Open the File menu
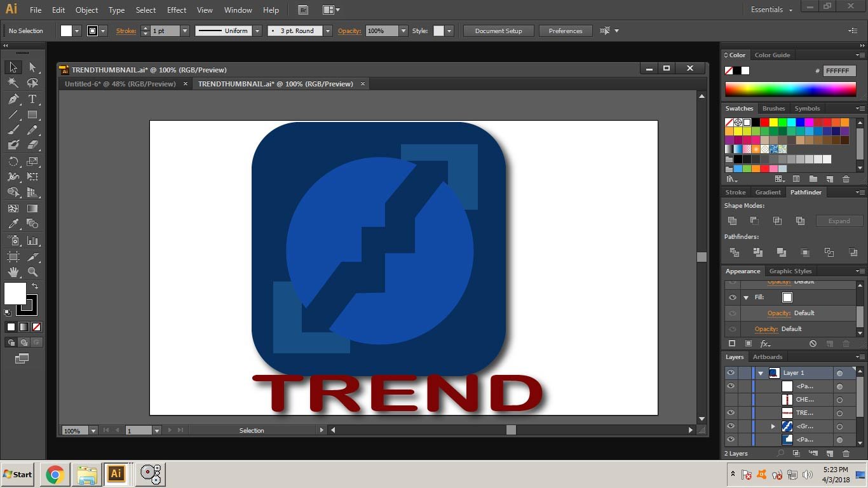The height and width of the screenshot is (488, 868). coord(36,10)
